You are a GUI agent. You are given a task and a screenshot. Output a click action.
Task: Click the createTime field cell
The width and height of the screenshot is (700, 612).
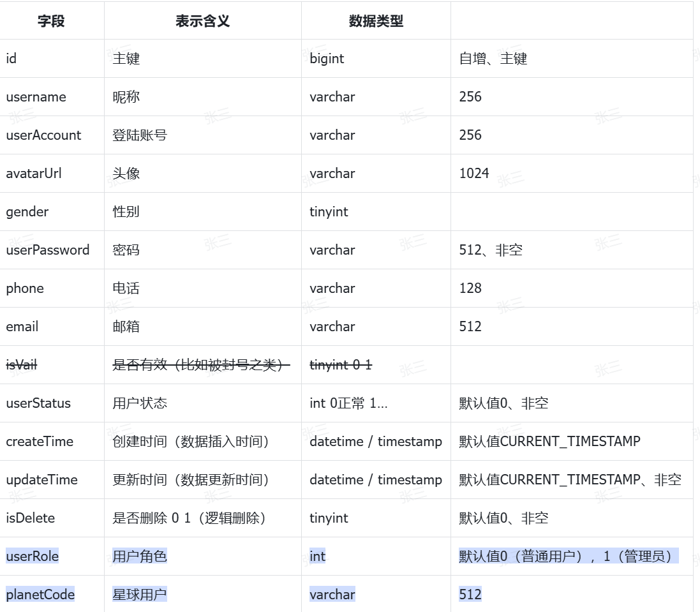pyautogui.click(x=40, y=442)
